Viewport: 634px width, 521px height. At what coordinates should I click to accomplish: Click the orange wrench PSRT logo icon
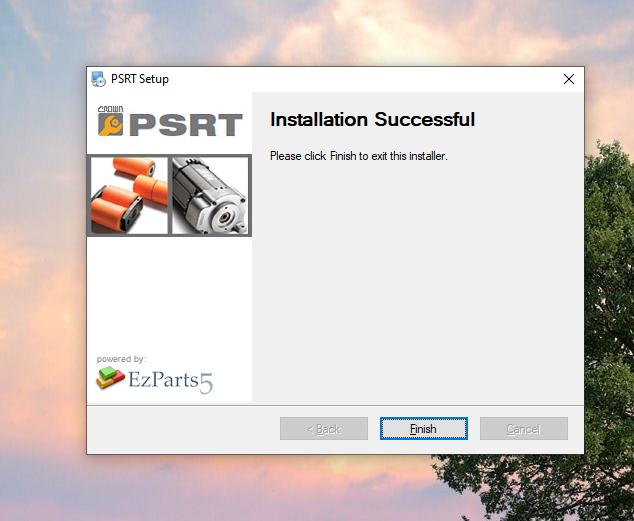point(110,124)
